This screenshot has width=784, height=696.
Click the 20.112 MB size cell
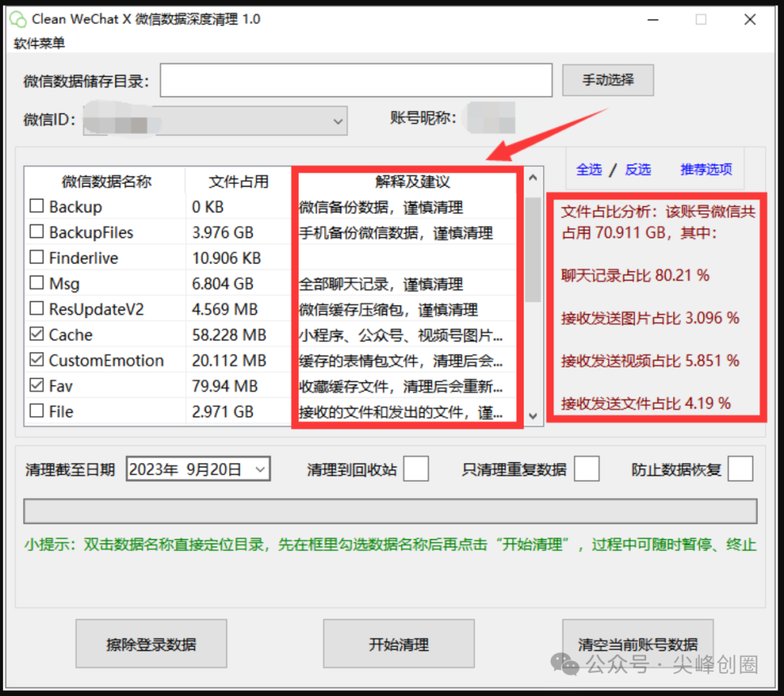pos(229,361)
